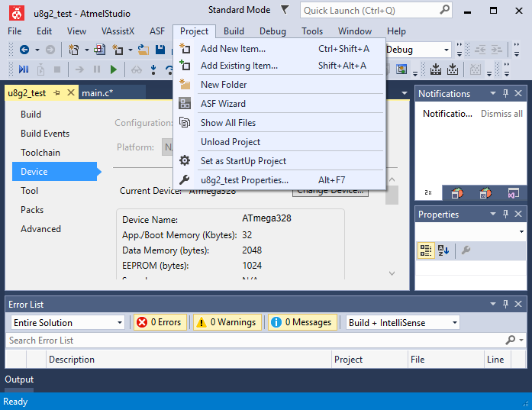Click Dismiss all in Notifications
This screenshot has width=532, height=410.
[x=501, y=114]
